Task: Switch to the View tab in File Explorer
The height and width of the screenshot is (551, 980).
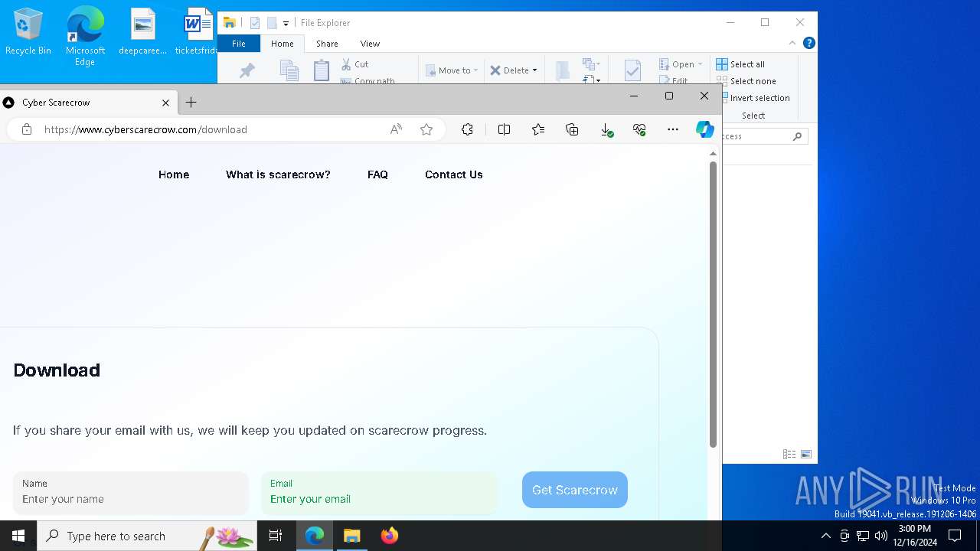Action: (370, 44)
